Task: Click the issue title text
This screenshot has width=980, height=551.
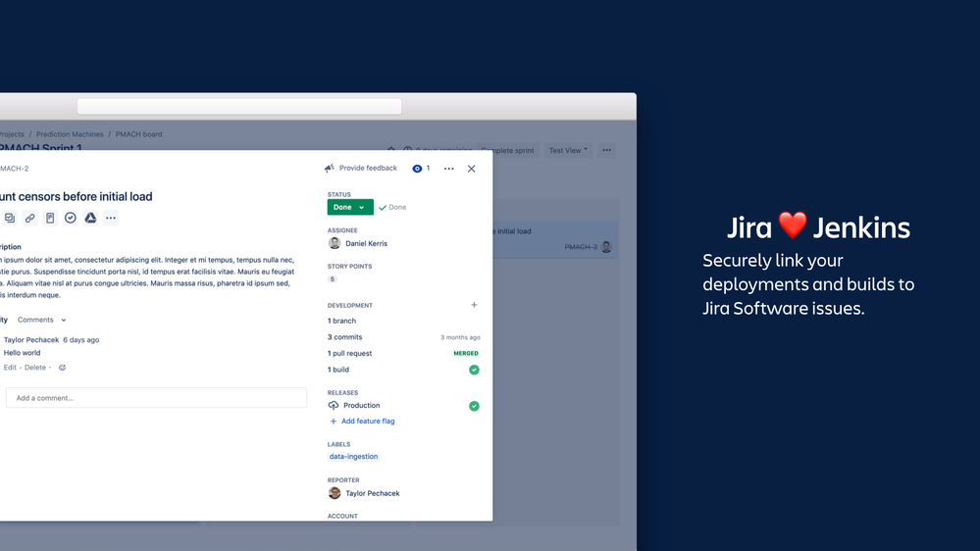Action: [x=77, y=197]
